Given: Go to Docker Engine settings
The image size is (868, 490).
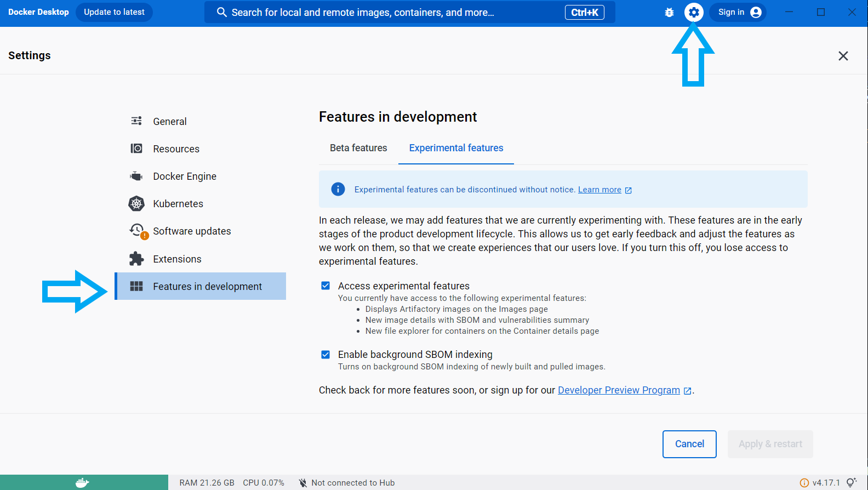Looking at the screenshot, I should [201, 176].
